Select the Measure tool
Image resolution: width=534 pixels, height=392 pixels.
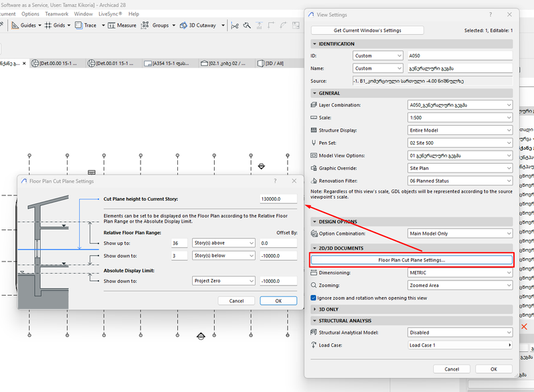pos(122,25)
